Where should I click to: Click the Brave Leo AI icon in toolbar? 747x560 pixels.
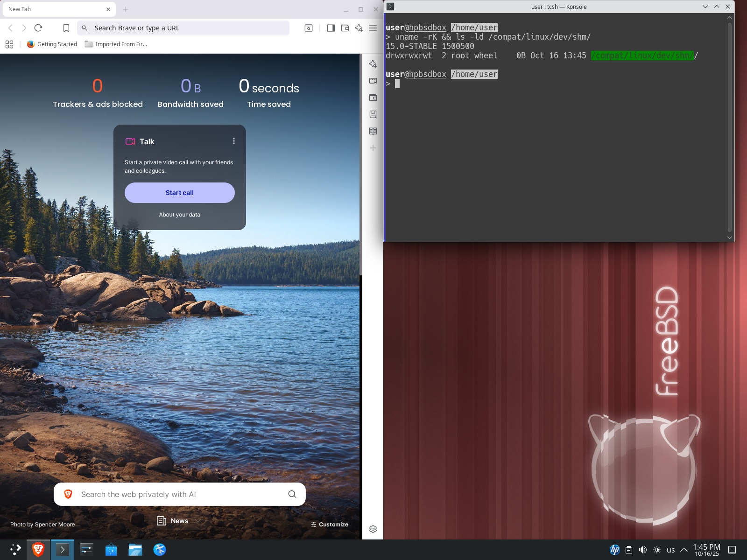coord(359,28)
